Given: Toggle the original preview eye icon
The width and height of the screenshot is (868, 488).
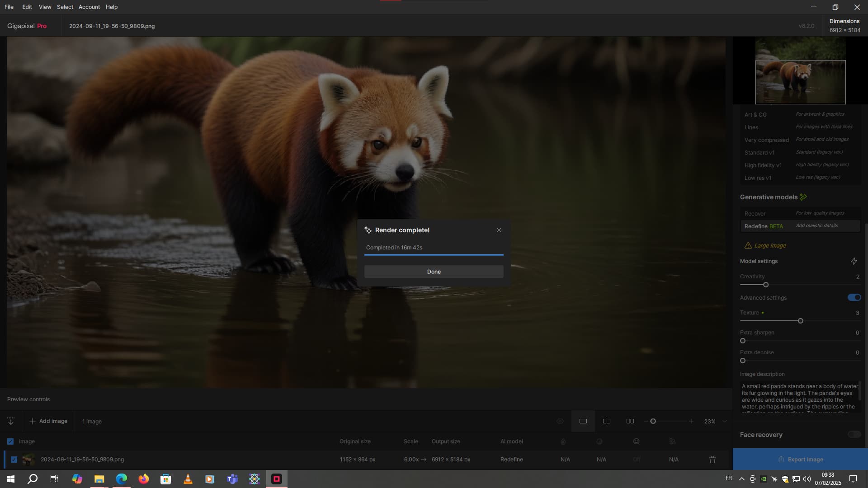Looking at the screenshot, I should (560, 421).
